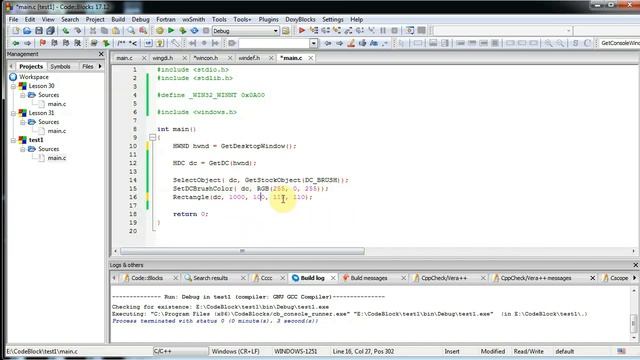Open the Search results log tab
Image resolution: width=640 pixels, height=360 pixels.
coord(210,278)
